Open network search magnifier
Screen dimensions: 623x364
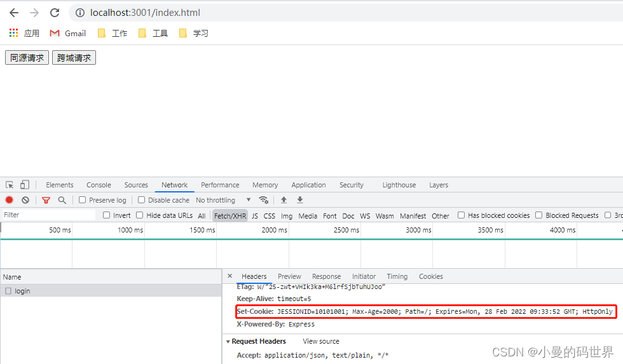[x=62, y=200]
